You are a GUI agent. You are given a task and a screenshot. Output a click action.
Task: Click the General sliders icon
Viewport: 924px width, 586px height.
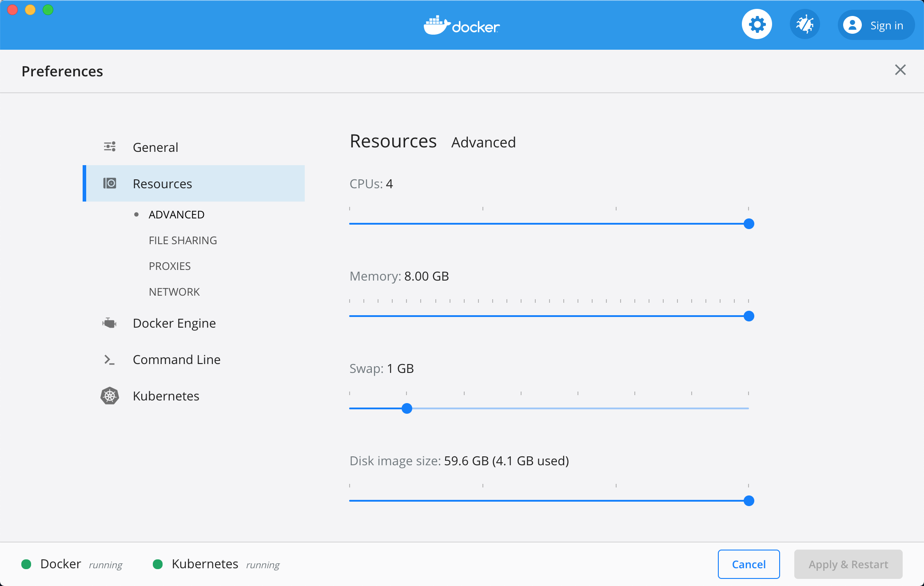110,147
